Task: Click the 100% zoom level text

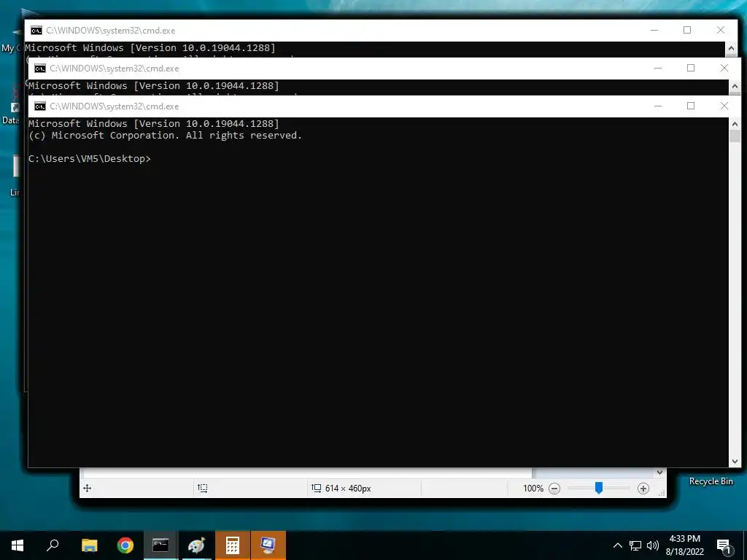Action: point(533,489)
